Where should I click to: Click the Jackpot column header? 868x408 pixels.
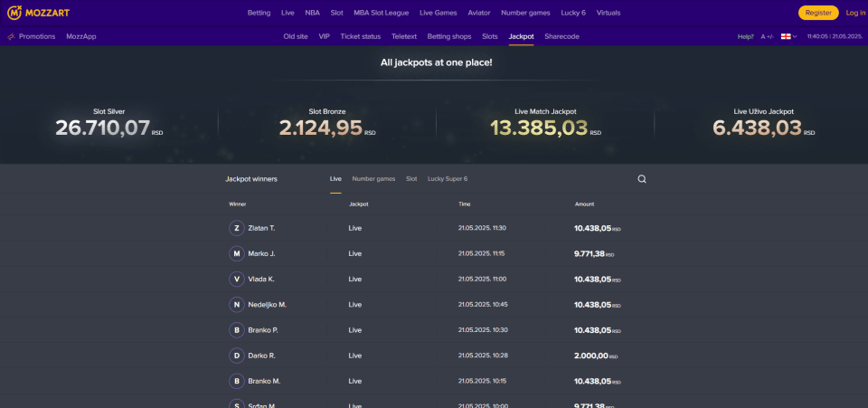[358, 204]
